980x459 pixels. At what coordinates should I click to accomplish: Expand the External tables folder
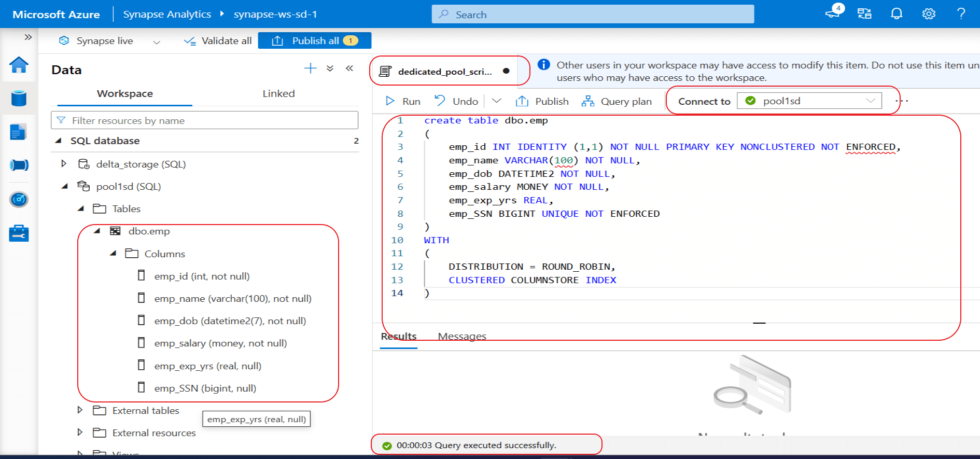point(80,410)
